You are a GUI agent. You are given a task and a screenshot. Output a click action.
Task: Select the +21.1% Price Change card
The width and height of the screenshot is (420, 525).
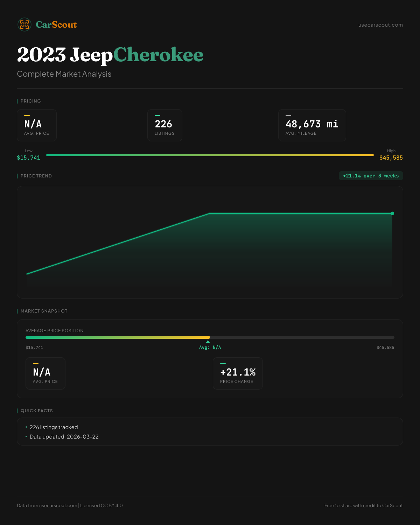[238, 373]
